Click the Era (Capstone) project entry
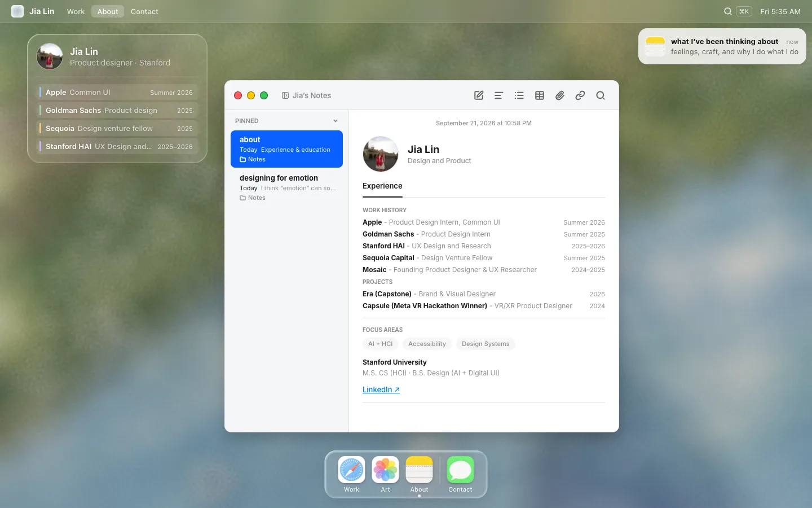The width and height of the screenshot is (812, 508). click(x=484, y=294)
